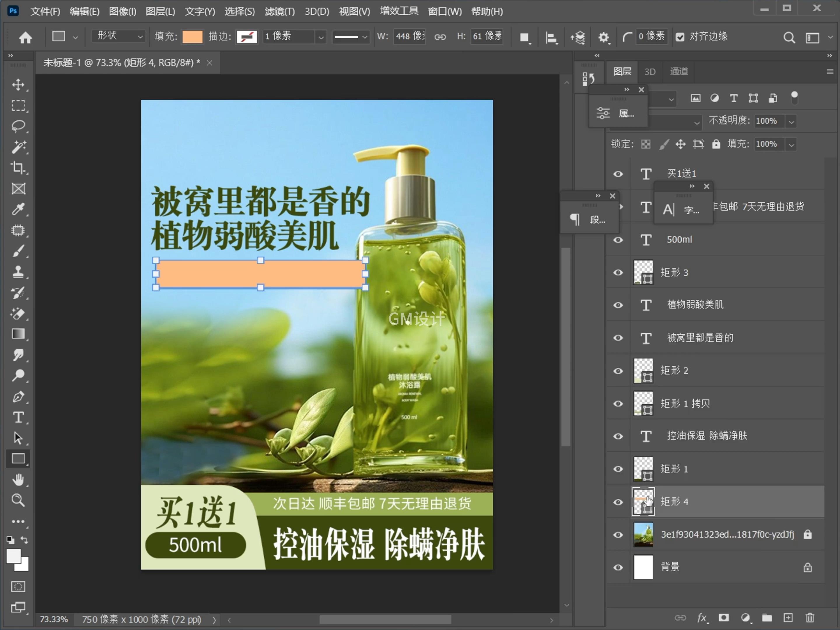Expand the 不透明度 opacity dropdown
Screen dimensions: 840x630
click(791, 122)
